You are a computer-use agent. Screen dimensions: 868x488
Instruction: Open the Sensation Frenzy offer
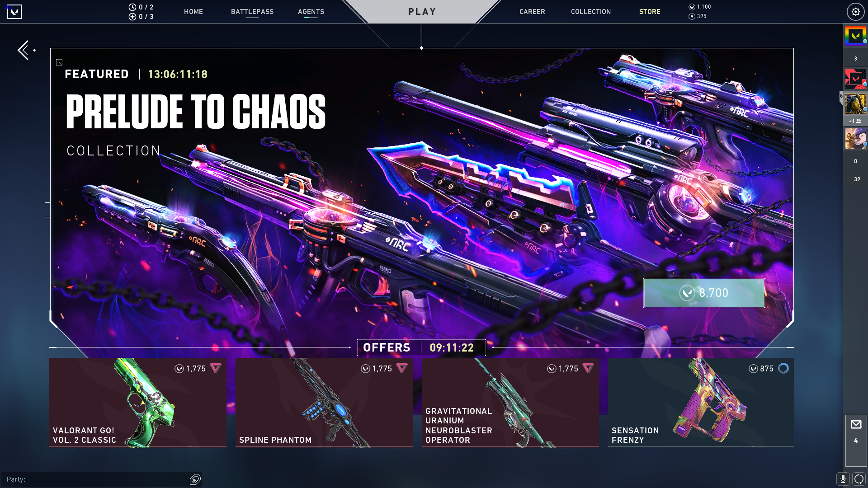point(701,402)
